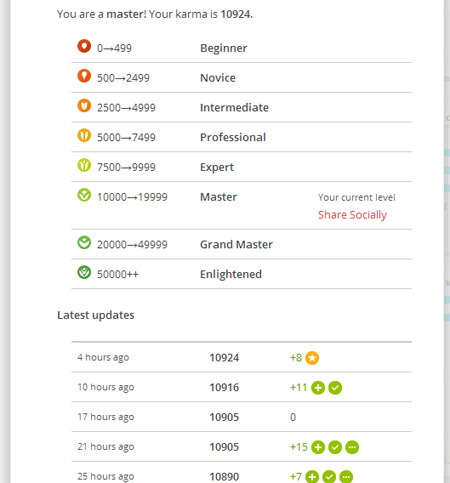Click the 0 karma change value
This screenshot has height=483, width=450.
[x=293, y=417]
